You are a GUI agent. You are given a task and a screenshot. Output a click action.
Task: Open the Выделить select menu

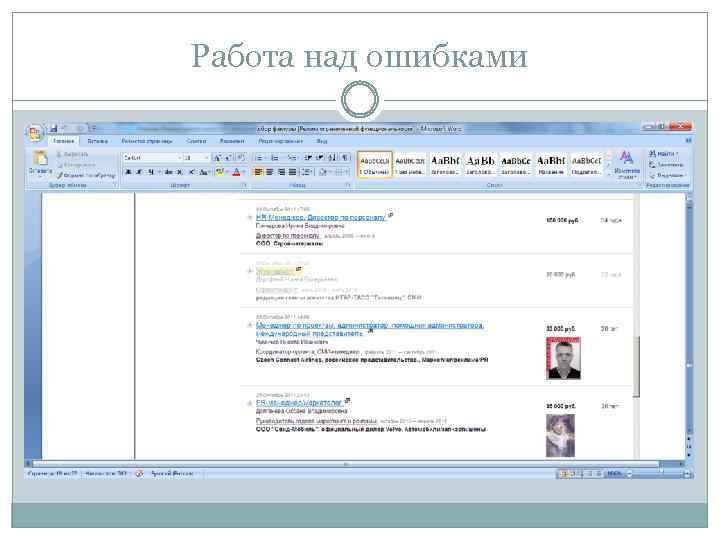pyautogui.click(x=668, y=175)
